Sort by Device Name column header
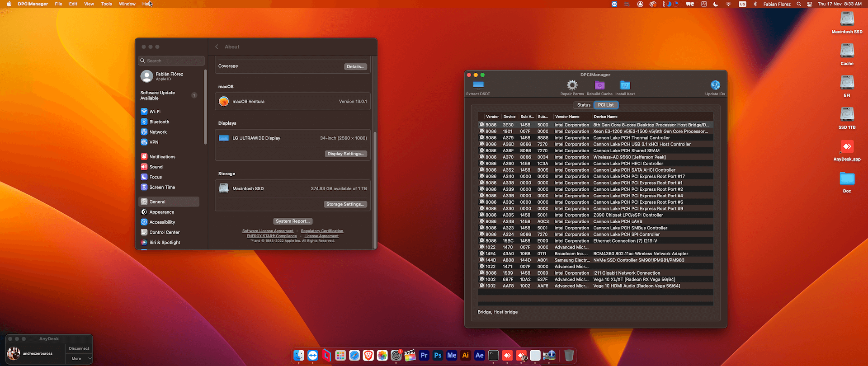 (652, 117)
